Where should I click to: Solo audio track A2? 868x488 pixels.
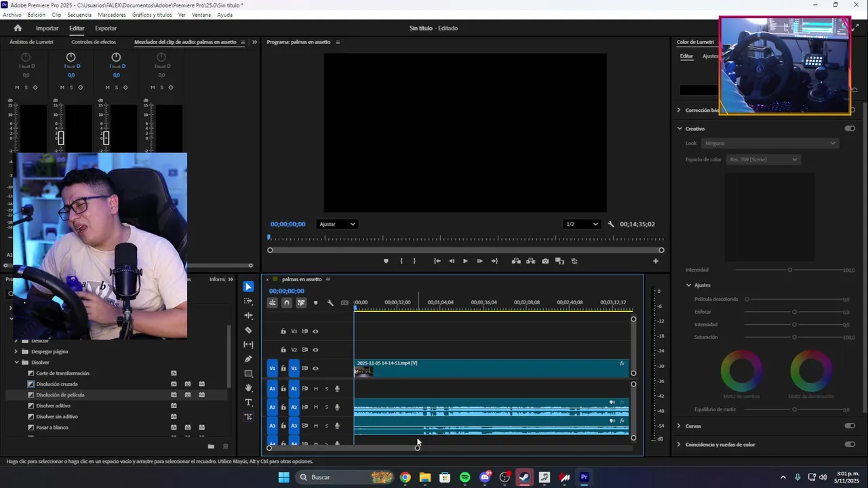pos(326,407)
